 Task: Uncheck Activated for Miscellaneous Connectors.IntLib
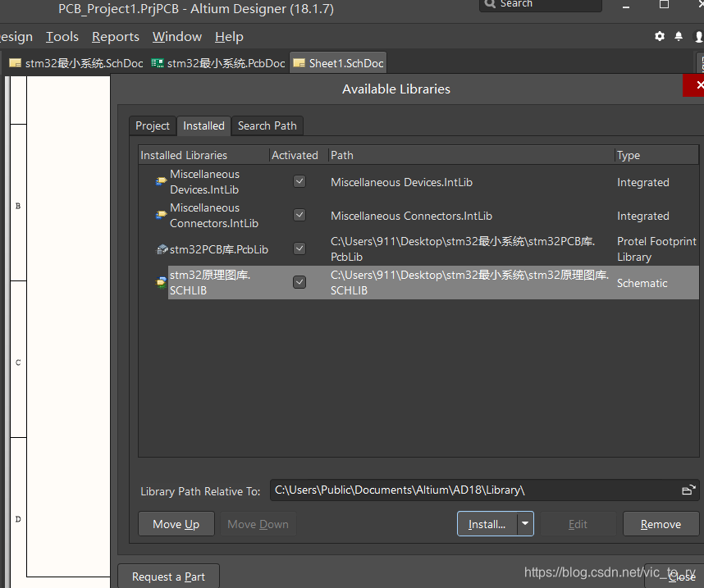299,215
